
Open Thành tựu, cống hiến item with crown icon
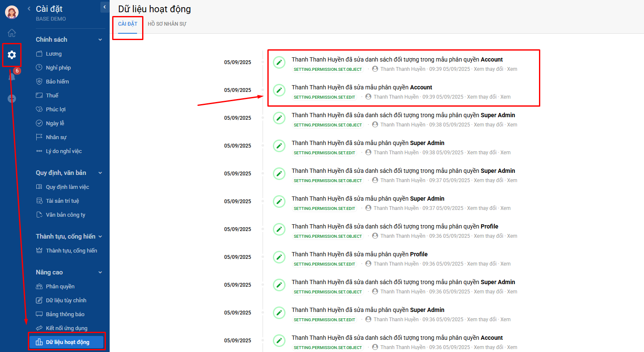pos(71,250)
